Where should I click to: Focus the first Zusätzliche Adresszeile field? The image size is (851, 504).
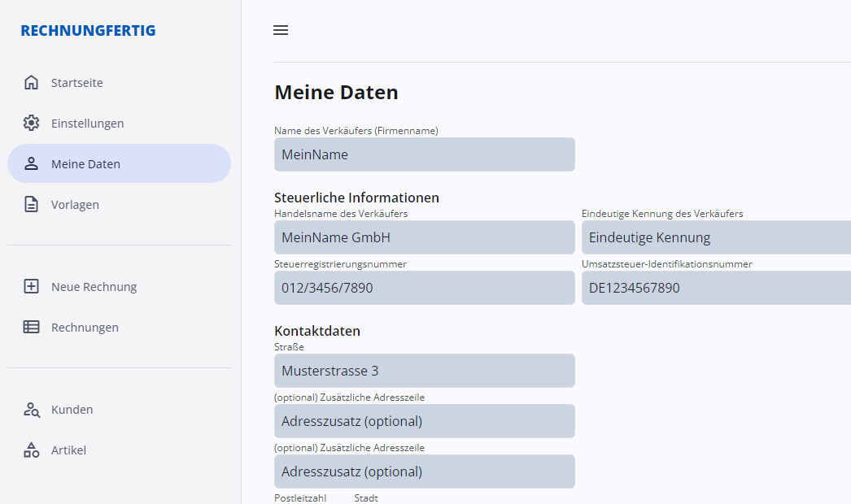click(424, 421)
